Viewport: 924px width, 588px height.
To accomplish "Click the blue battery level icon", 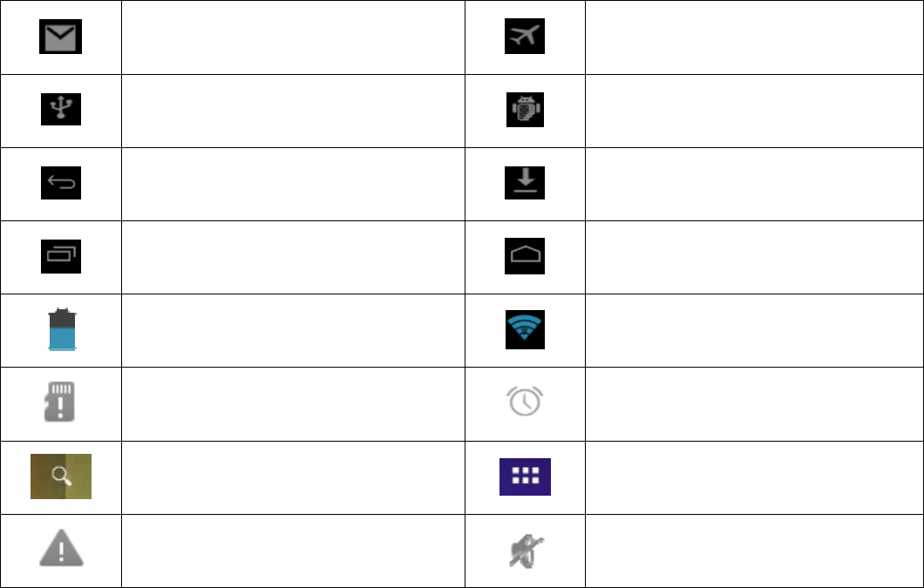I will [x=60, y=329].
